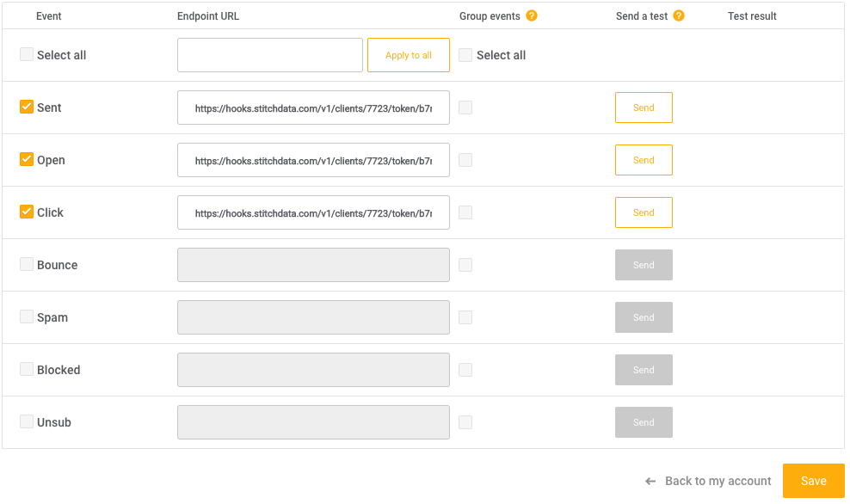Image resolution: width=850 pixels, height=504 pixels.
Task: Uncheck the Open event checkbox
Action: coord(26,159)
